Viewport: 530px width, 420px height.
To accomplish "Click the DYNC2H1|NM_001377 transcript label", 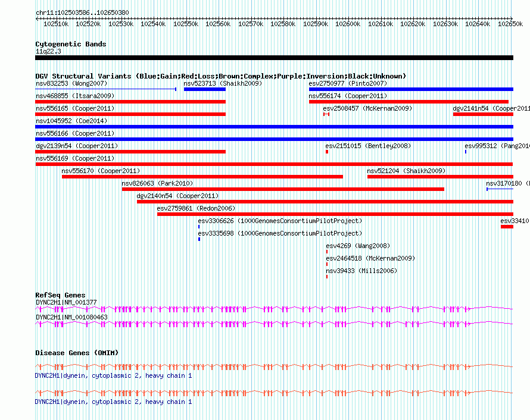I will pos(66,302).
